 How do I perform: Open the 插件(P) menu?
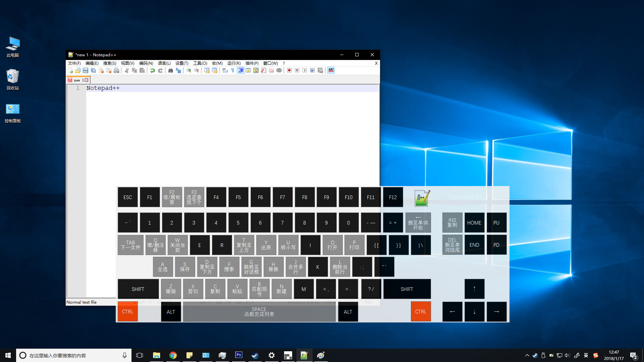coord(252,63)
